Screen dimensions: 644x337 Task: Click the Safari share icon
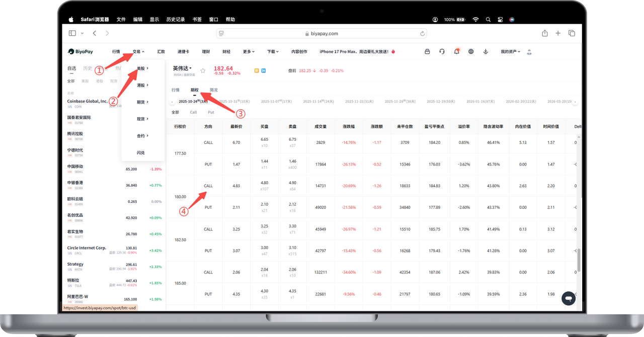[x=544, y=33]
